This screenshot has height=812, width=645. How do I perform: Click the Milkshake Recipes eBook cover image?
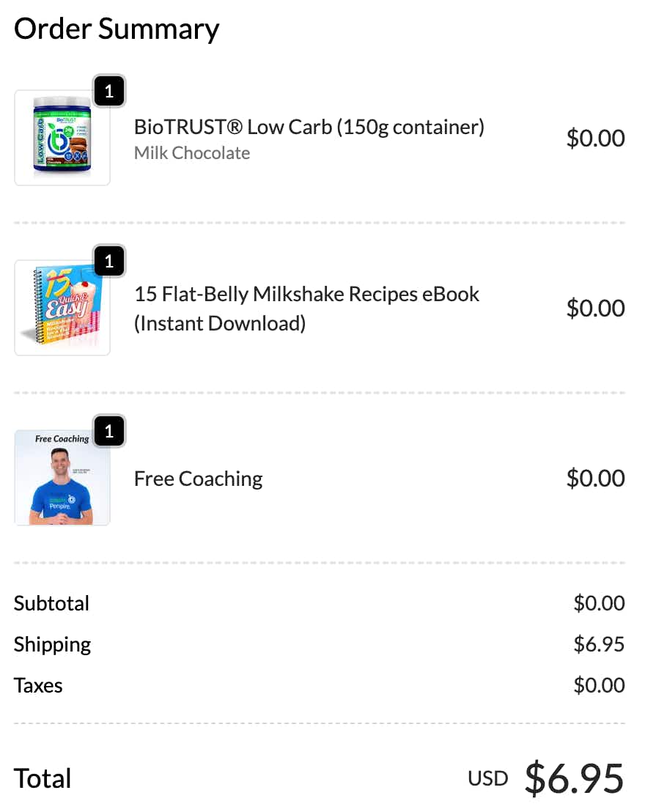point(62,308)
